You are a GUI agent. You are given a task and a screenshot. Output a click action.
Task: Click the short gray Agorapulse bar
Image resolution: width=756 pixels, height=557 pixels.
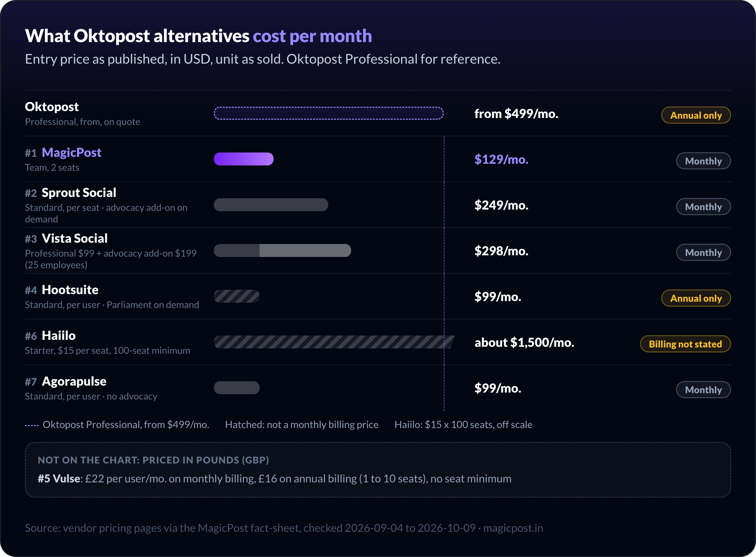[x=237, y=388]
